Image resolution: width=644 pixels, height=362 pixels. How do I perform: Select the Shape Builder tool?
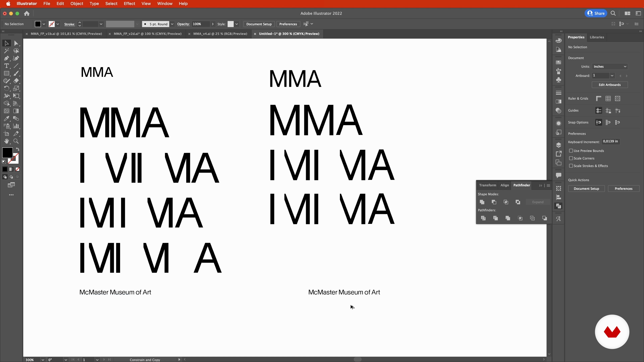(7, 103)
